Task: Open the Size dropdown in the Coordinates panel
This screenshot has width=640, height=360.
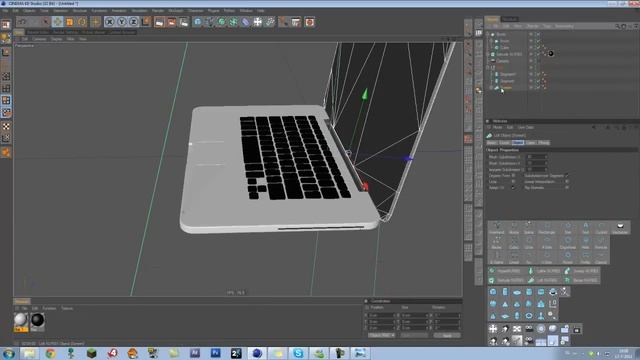Action: click(x=414, y=335)
